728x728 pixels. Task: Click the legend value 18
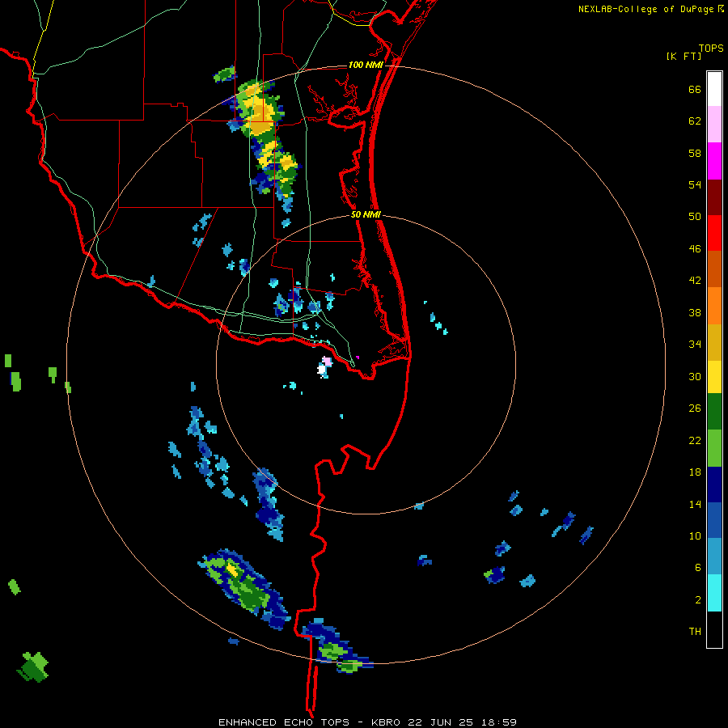coord(695,472)
